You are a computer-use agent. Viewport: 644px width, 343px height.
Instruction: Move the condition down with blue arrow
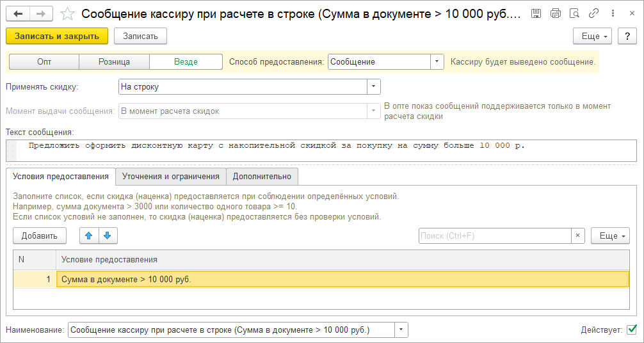[x=107, y=235]
